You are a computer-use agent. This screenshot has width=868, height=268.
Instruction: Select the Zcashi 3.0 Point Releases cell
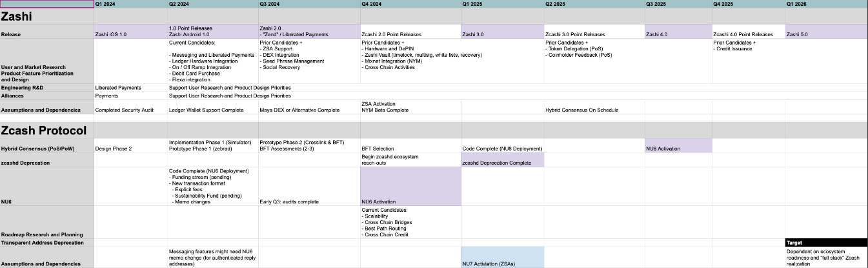[x=594, y=31]
